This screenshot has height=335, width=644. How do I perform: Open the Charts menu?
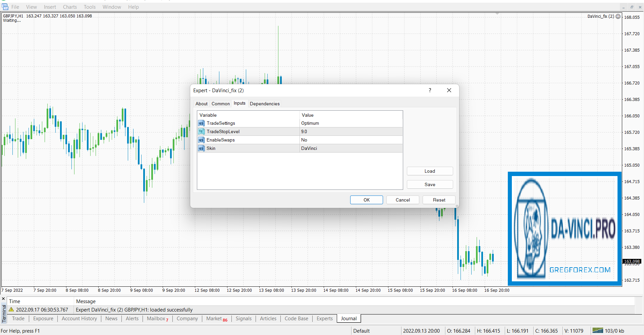pyautogui.click(x=70, y=7)
